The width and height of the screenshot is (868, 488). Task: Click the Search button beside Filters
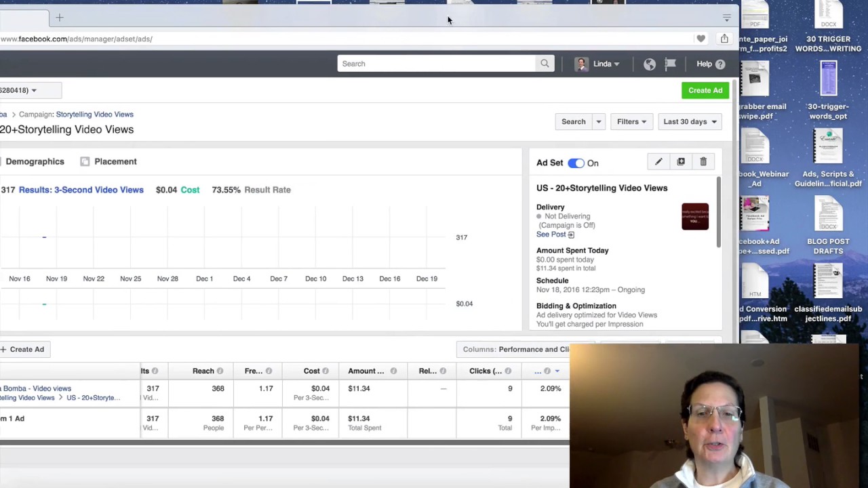click(573, 122)
